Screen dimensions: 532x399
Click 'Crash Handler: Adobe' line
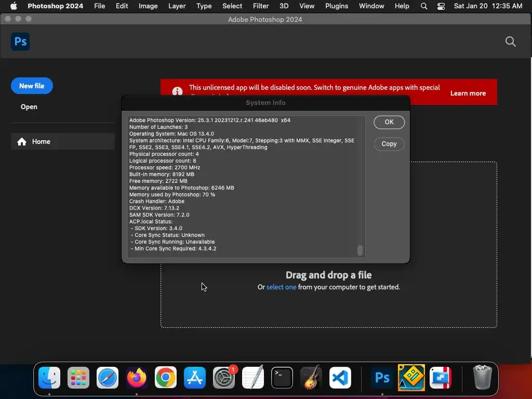[x=157, y=201]
